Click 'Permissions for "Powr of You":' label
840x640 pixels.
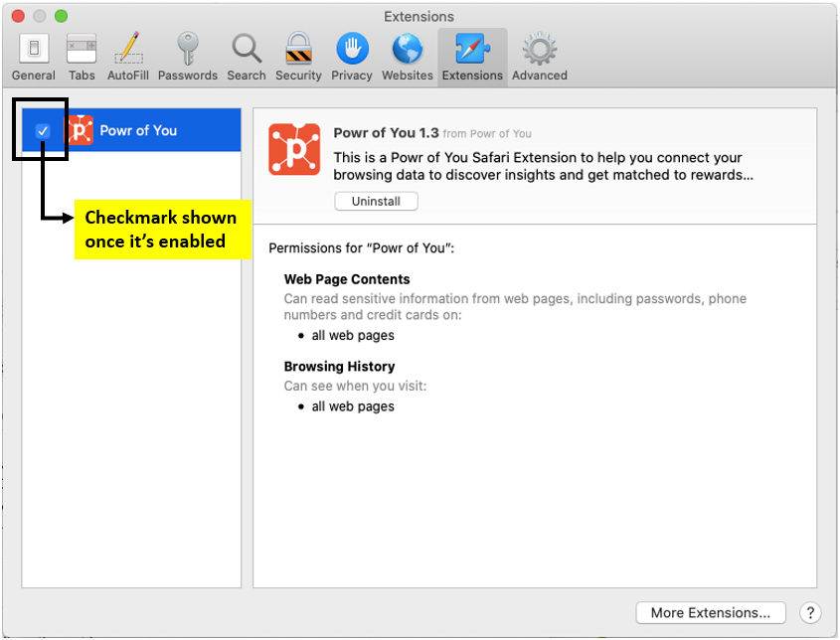362,248
